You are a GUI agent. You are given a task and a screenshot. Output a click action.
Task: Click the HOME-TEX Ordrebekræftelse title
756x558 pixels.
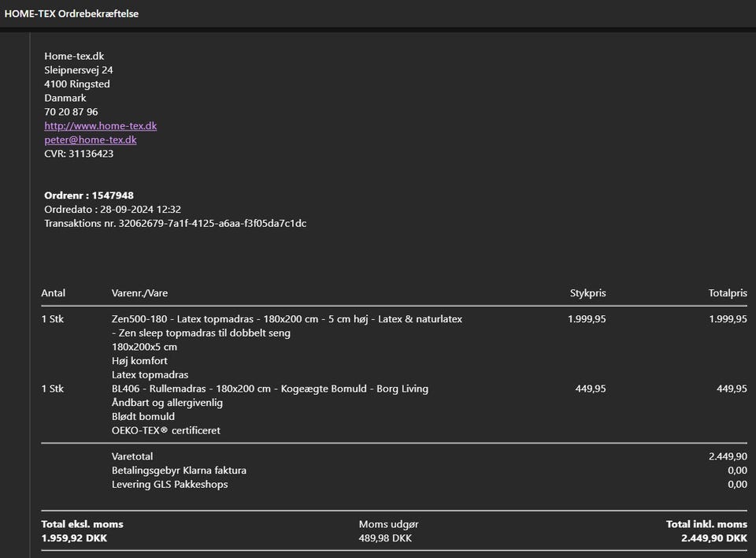[72, 14]
